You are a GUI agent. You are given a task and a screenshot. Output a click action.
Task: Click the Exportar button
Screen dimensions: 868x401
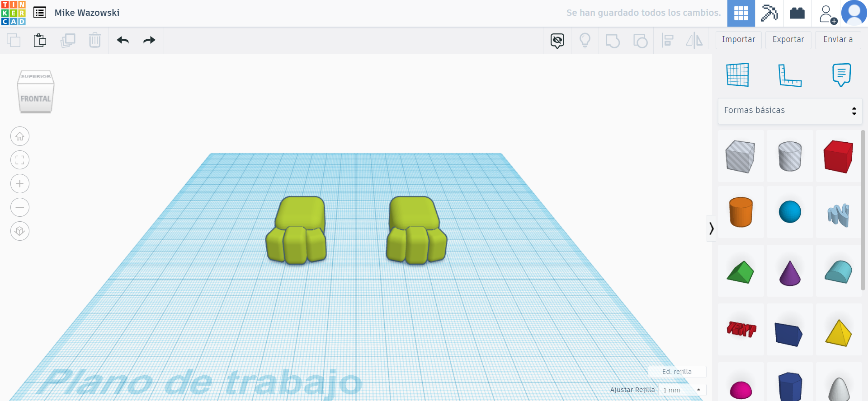point(788,40)
